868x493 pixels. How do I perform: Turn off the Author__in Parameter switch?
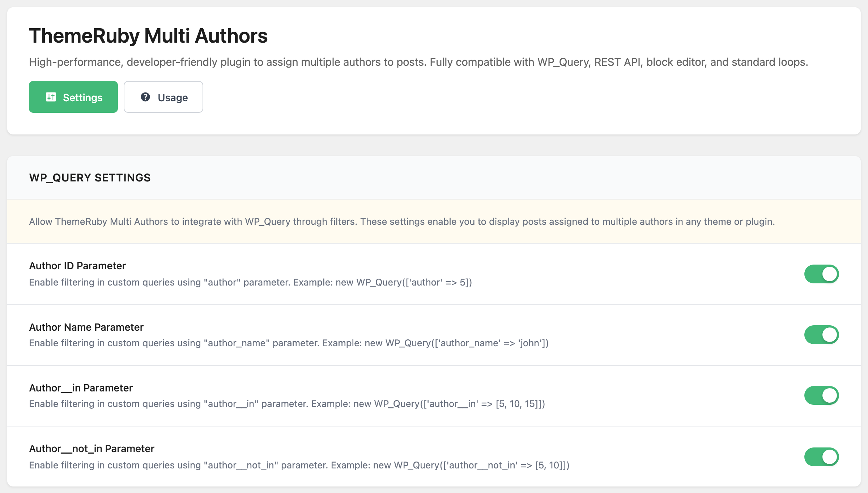click(x=821, y=395)
